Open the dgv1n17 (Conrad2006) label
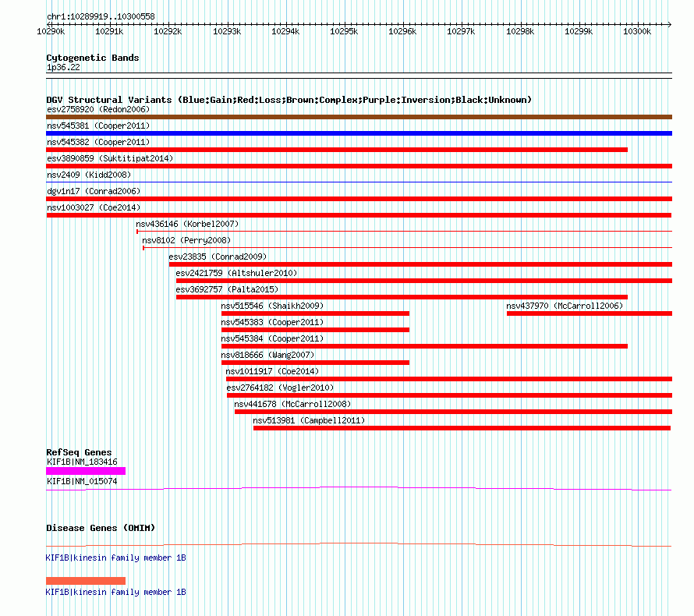 [94, 191]
